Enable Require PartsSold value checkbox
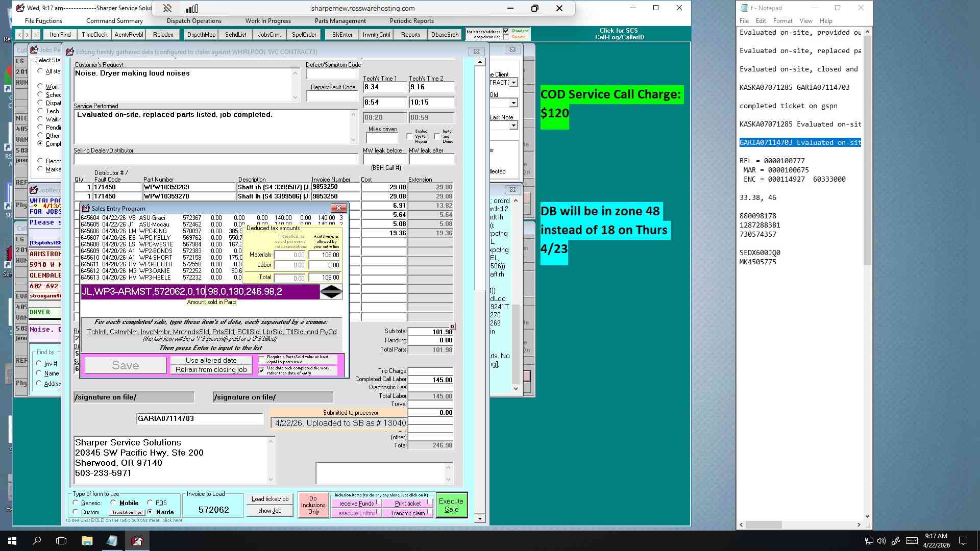 [x=262, y=359]
